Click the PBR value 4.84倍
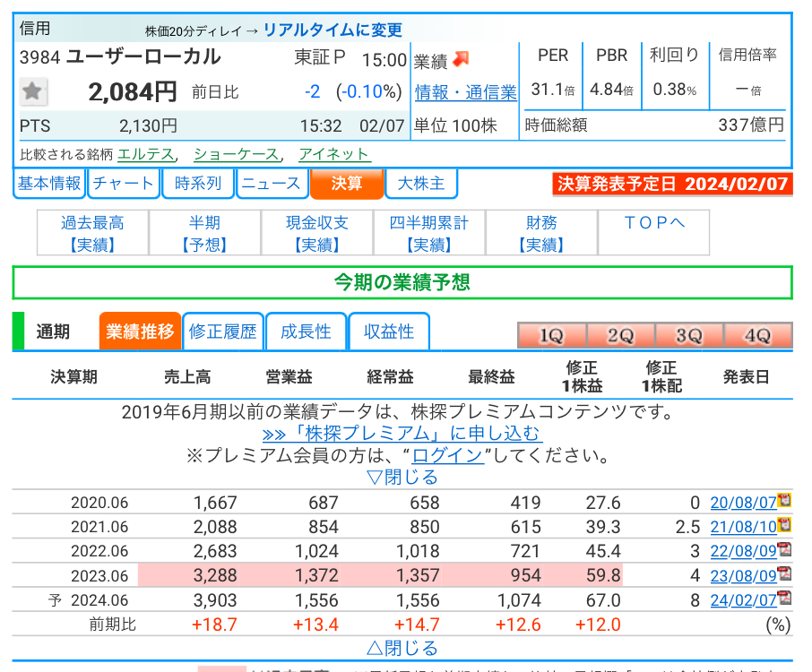Image resolution: width=812 pixels, height=672 pixels. (x=611, y=90)
